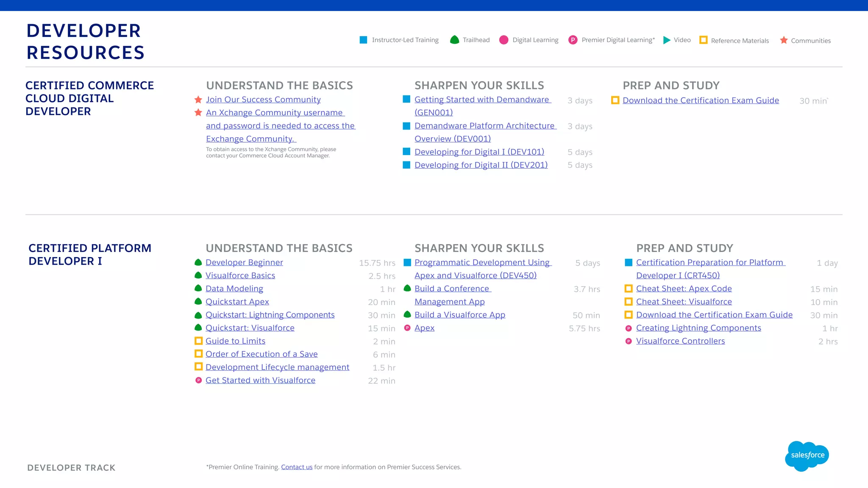Click the yellow square beside the 30 min Exam Guide

pyautogui.click(x=615, y=100)
